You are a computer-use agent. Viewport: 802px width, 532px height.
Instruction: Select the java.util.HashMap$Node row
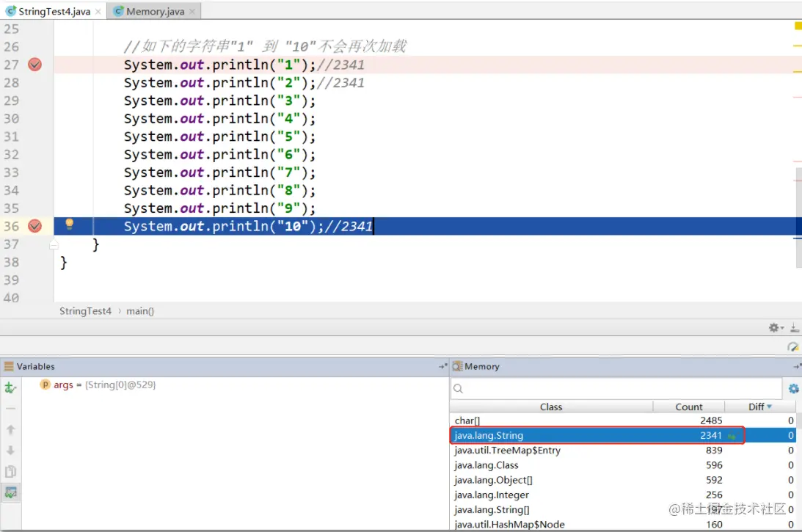(623, 525)
